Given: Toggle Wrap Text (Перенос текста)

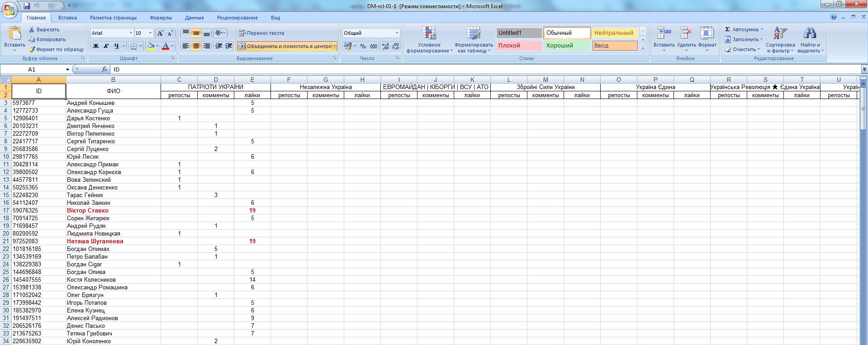Looking at the screenshot, I should click(x=261, y=33).
